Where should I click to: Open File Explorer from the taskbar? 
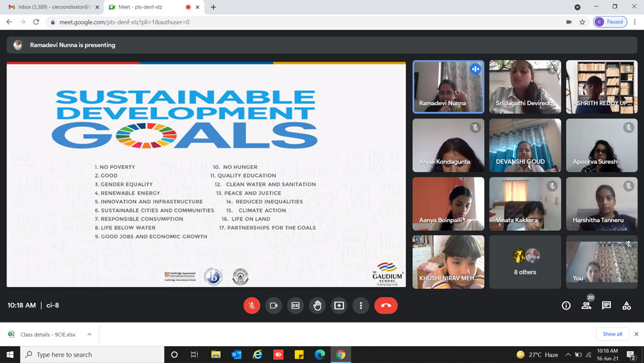pos(216,355)
